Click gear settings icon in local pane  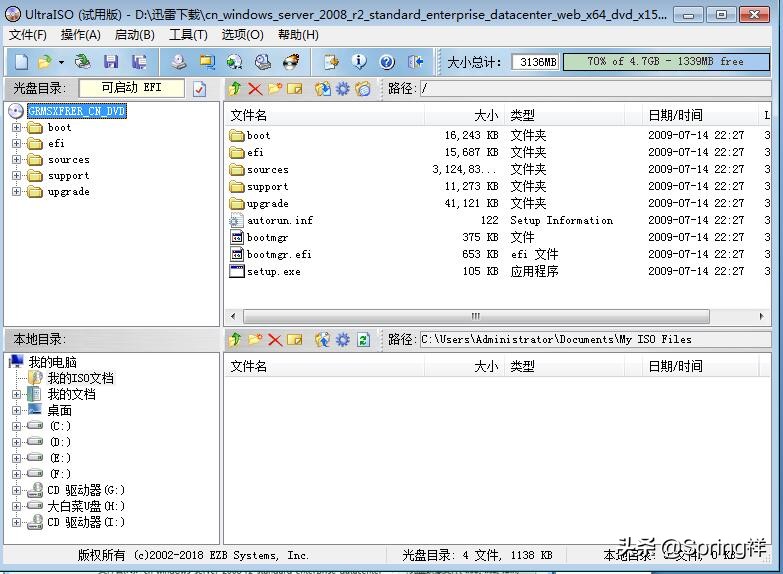(343, 340)
